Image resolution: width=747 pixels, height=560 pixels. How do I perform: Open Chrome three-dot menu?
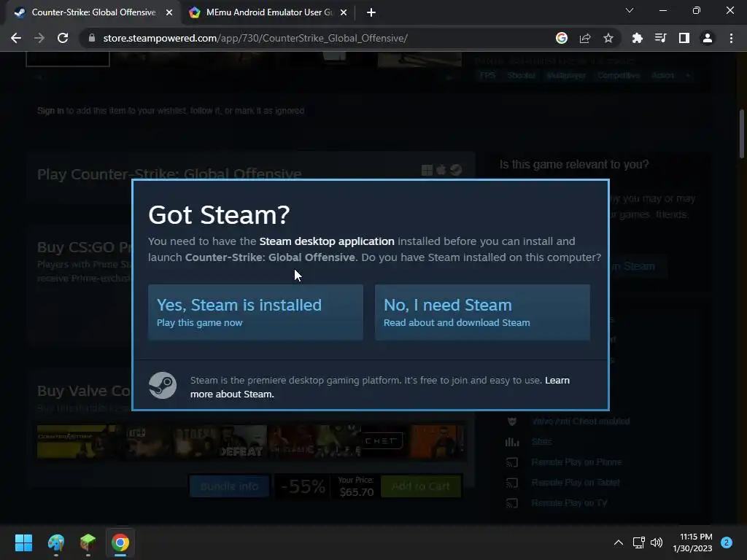tap(731, 38)
